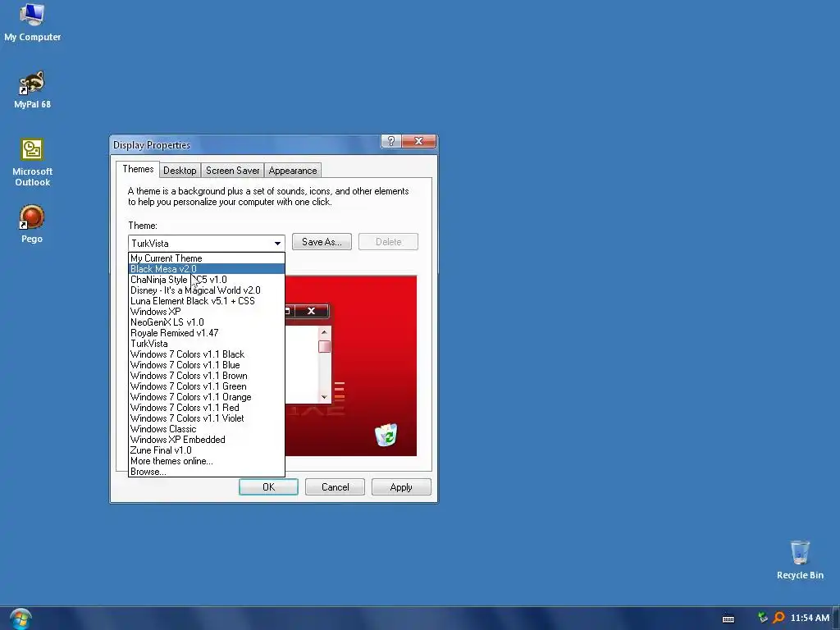This screenshot has height=630, width=840.
Task: Select the MyPal 68 desktop shortcut
Action: tap(32, 90)
